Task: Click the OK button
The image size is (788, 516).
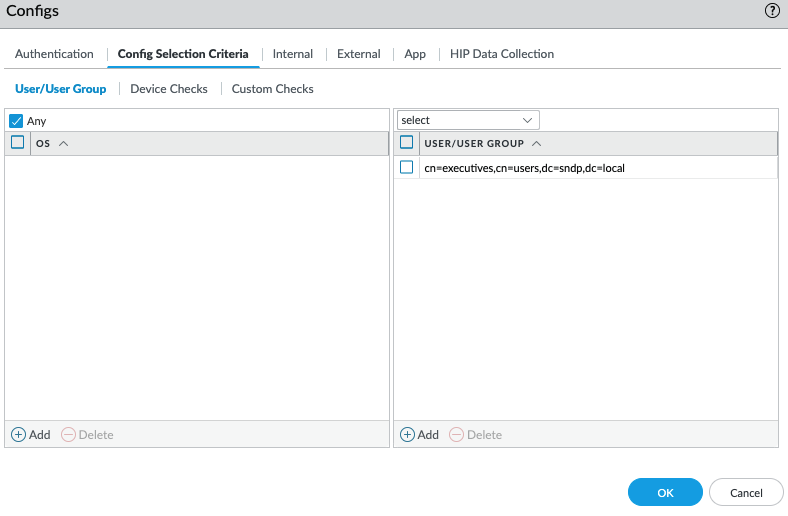Action: (x=665, y=492)
